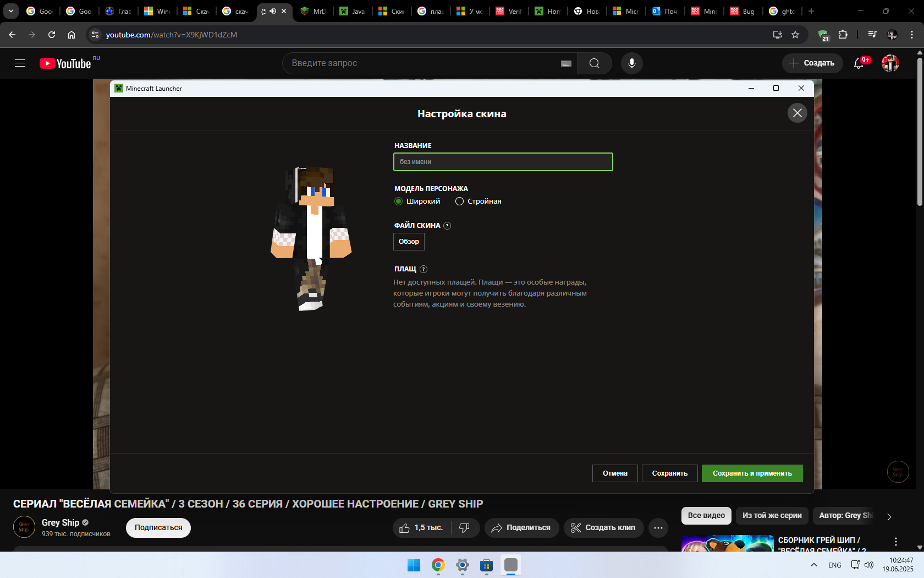
Task: Click the YouTube search magnifier button
Action: click(x=595, y=63)
